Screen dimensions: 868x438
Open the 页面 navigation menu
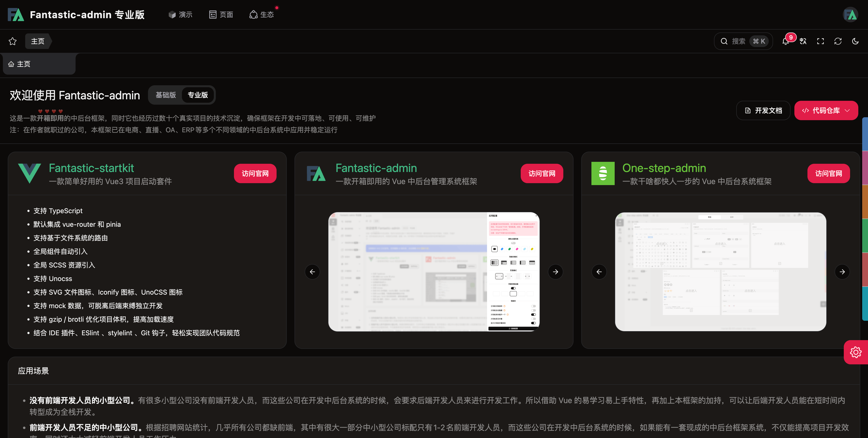coord(221,15)
